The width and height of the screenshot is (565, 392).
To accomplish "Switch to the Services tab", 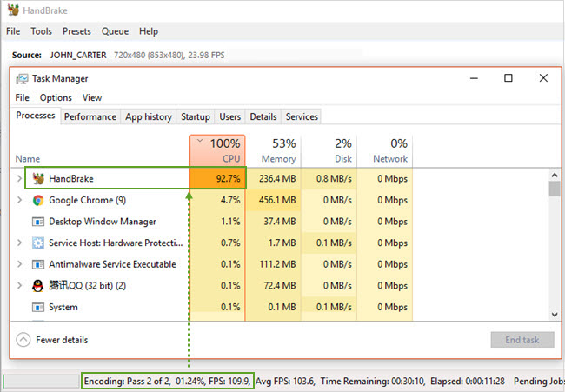I will click(x=302, y=116).
